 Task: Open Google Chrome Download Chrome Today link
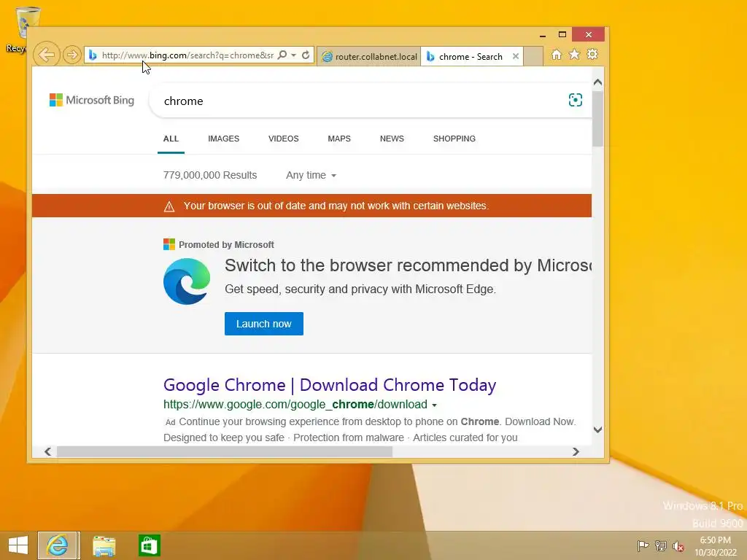330,385
